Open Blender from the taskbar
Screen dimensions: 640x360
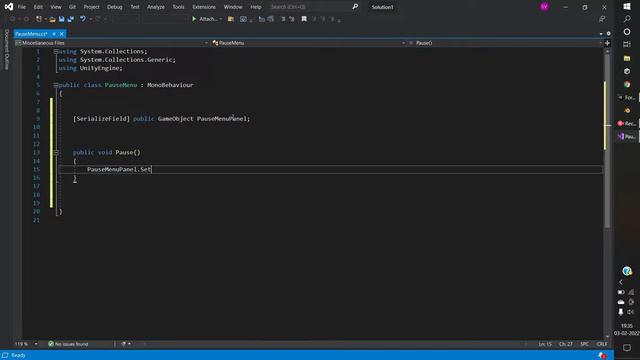[627, 110]
